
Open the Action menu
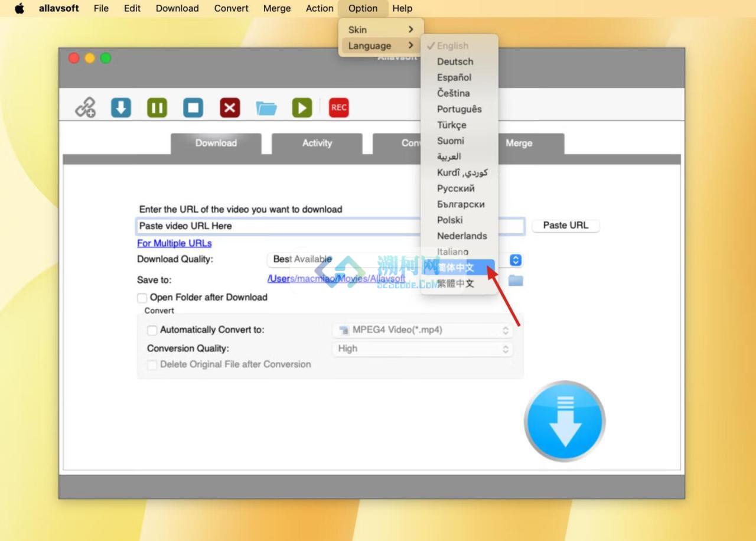click(x=320, y=8)
